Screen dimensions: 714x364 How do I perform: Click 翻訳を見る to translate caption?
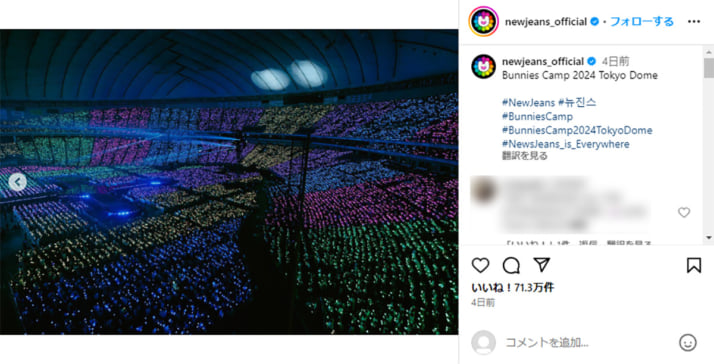tap(525, 156)
